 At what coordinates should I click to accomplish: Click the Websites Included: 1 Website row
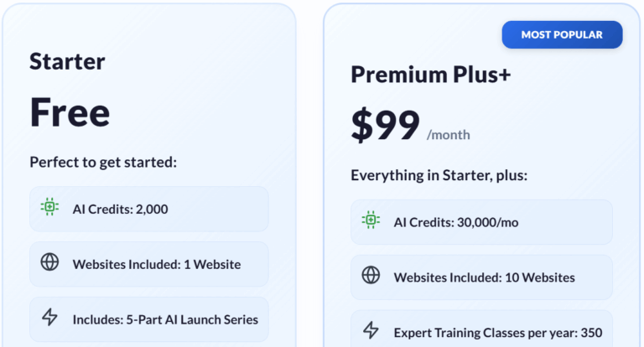[149, 264]
